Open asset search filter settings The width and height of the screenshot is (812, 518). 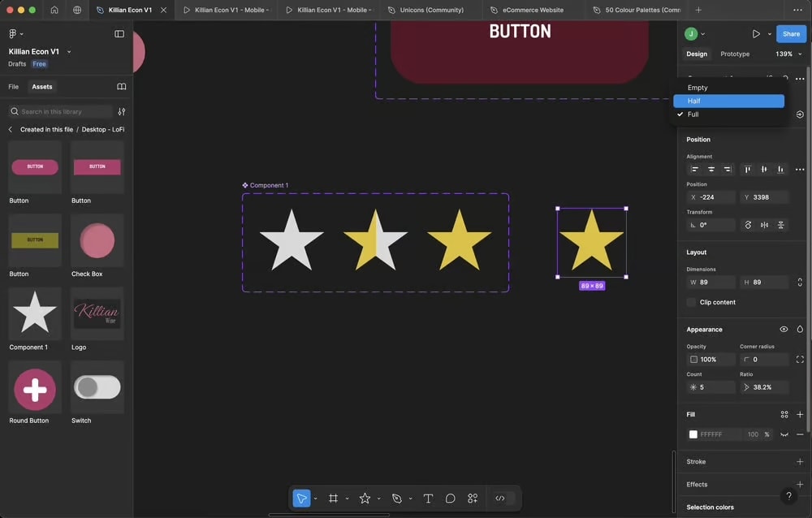[x=122, y=111]
